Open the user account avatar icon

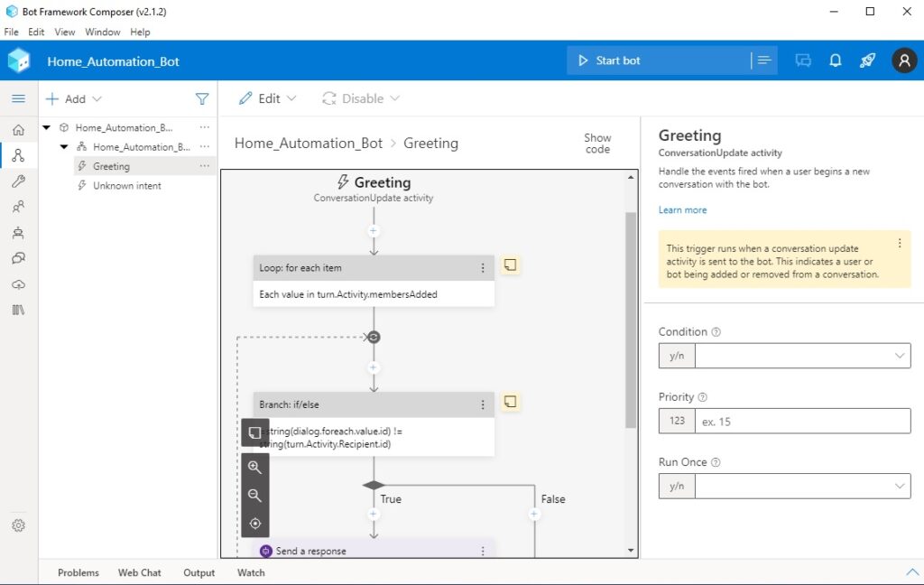(903, 60)
